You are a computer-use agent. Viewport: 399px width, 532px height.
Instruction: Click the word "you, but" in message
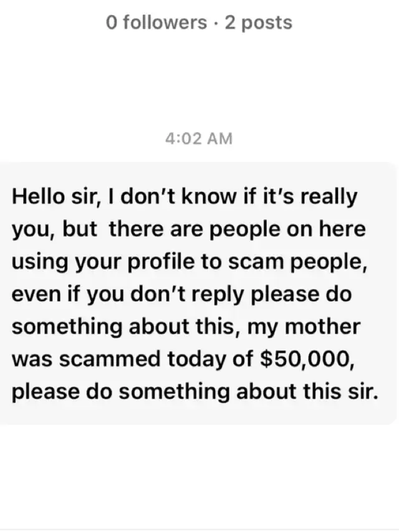[54, 230]
